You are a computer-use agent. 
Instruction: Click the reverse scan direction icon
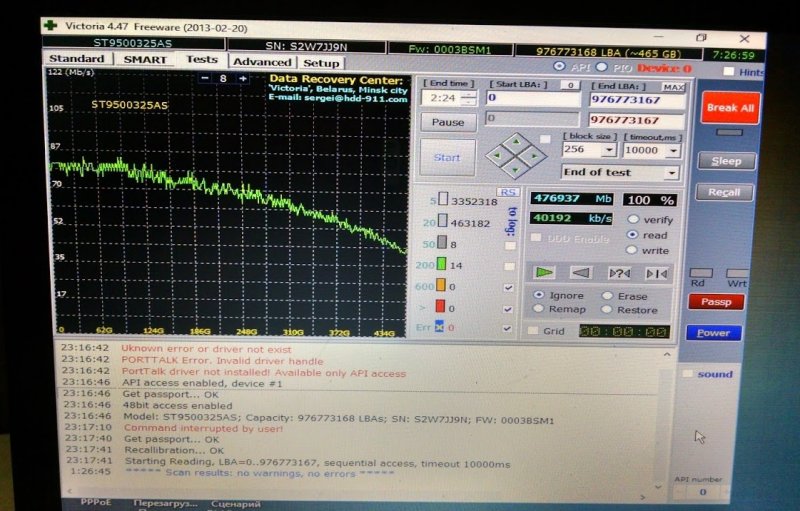point(581,272)
